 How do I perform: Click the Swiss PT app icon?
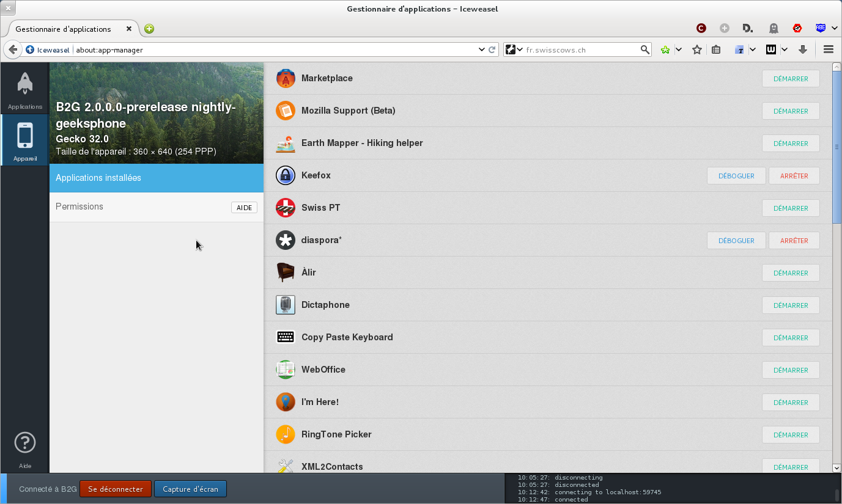pos(286,208)
